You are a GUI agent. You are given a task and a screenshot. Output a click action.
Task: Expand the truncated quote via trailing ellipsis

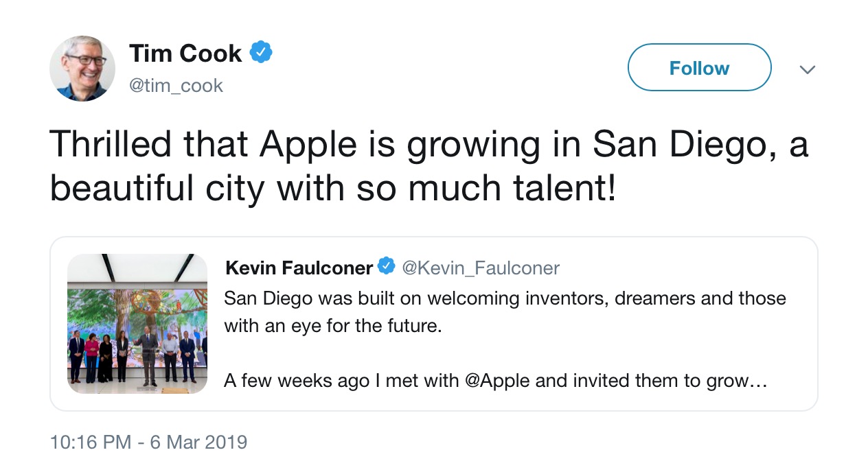758,381
